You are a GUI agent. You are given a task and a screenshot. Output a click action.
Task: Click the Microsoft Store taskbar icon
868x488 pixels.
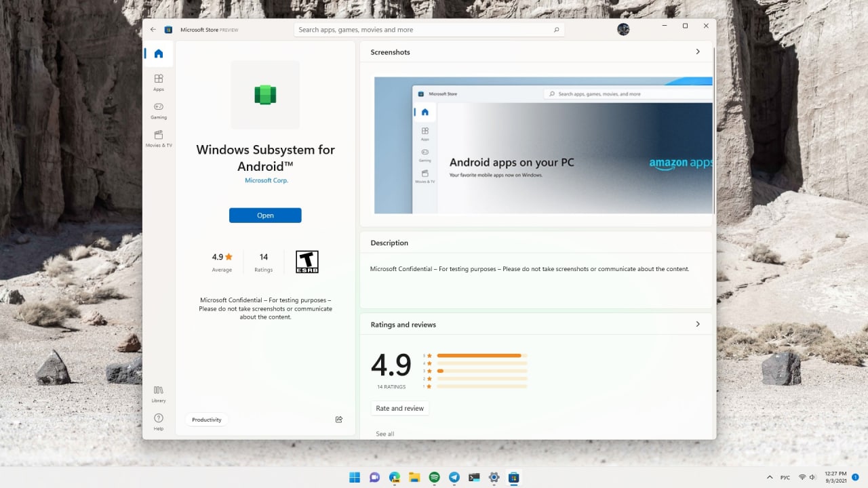click(x=514, y=477)
